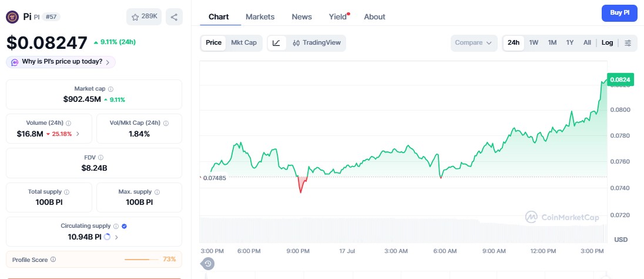
Task: Select All time range
Action: [588, 43]
